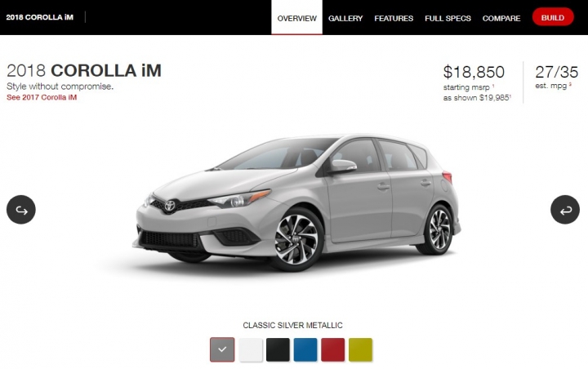Click the as shown $19,985 price text

(477, 98)
